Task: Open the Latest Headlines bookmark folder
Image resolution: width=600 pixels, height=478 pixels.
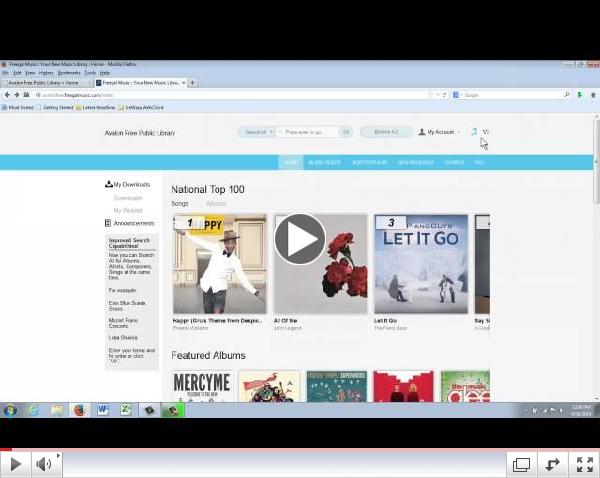Action: (95, 108)
